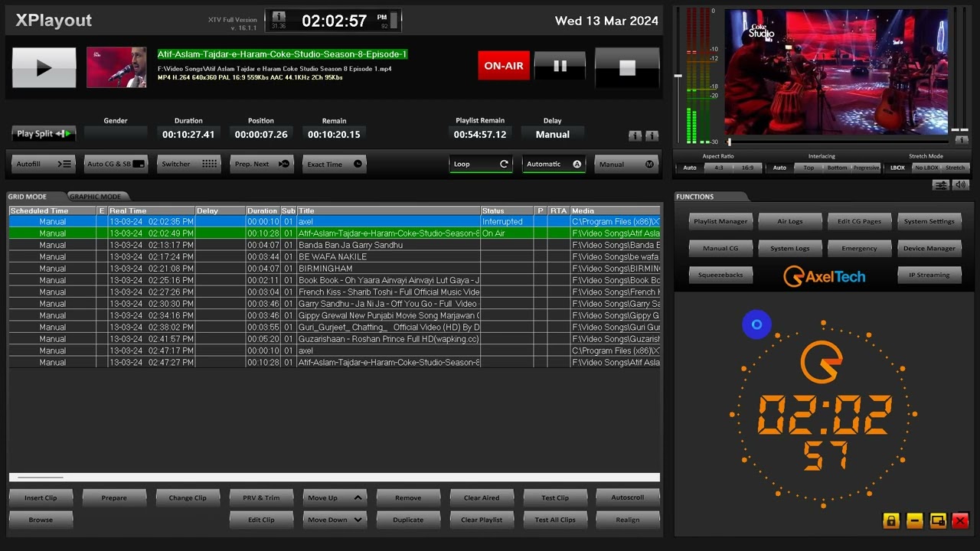Open Device Manager

[x=929, y=249]
